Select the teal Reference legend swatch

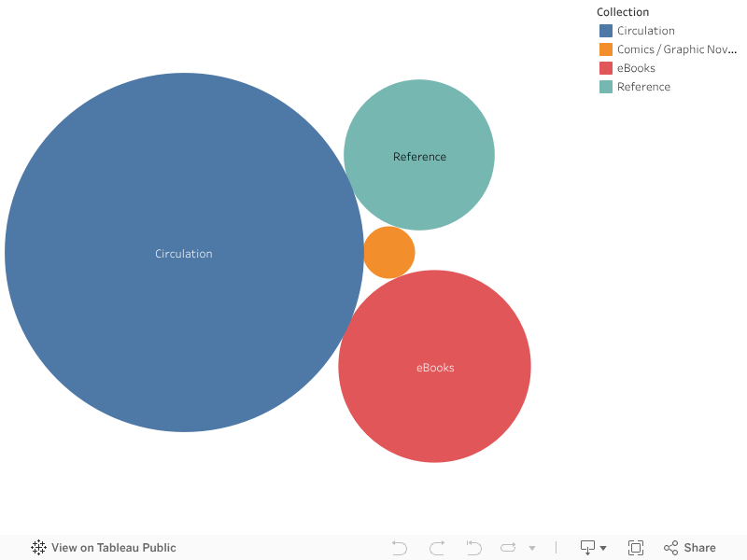pos(605,87)
